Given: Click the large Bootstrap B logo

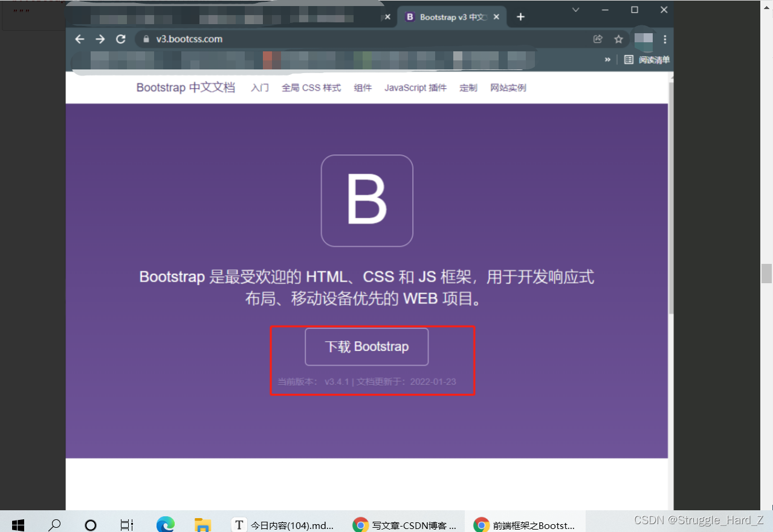Looking at the screenshot, I should point(367,200).
